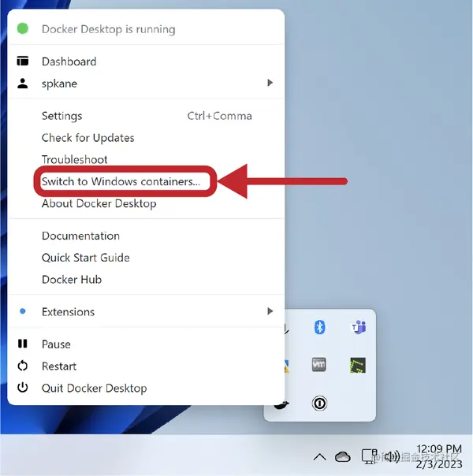Click the Bluetooth tray icon
This screenshot has height=476, width=473.
point(319,327)
